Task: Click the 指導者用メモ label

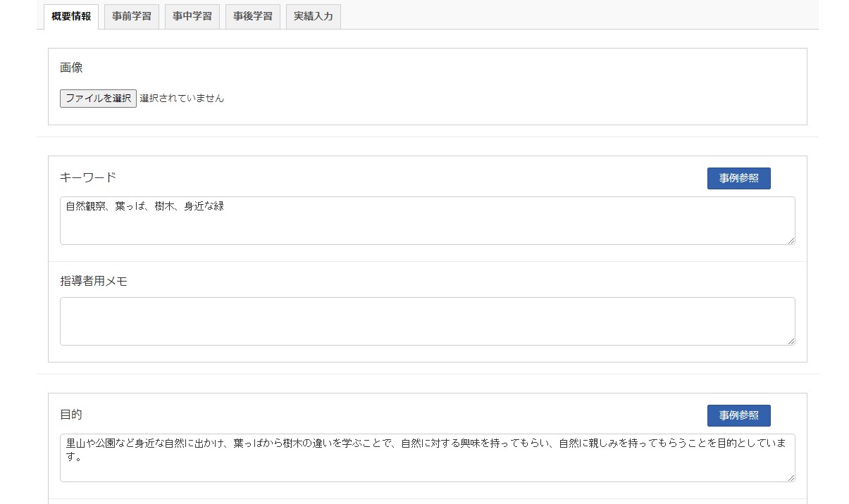Action: pos(94,281)
